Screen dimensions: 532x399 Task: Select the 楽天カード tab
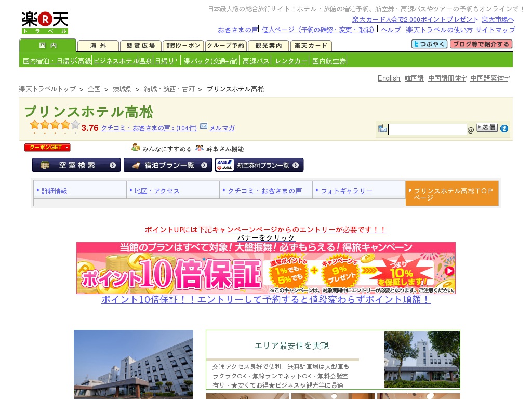[x=311, y=46]
